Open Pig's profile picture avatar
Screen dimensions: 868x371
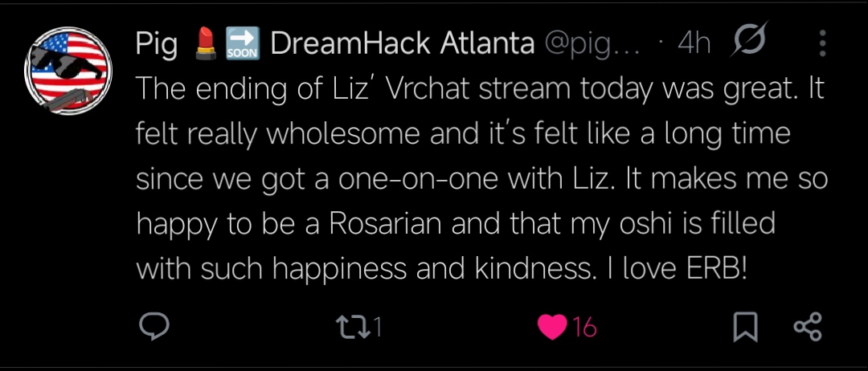coord(68,70)
